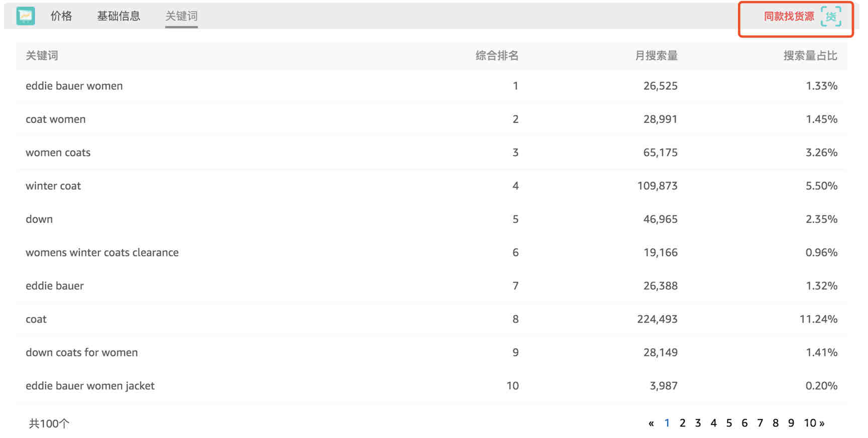Go to page 5

coord(729,423)
